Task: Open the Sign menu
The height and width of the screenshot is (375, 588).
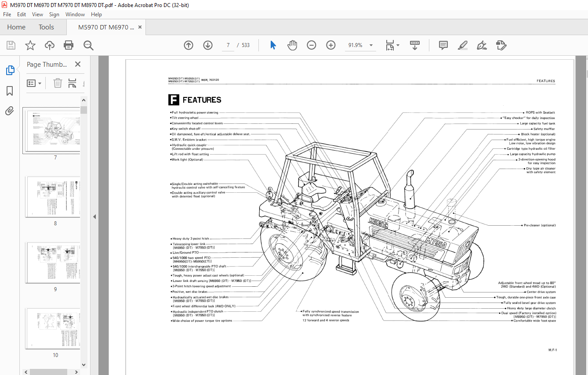Action: pos(54,14)
